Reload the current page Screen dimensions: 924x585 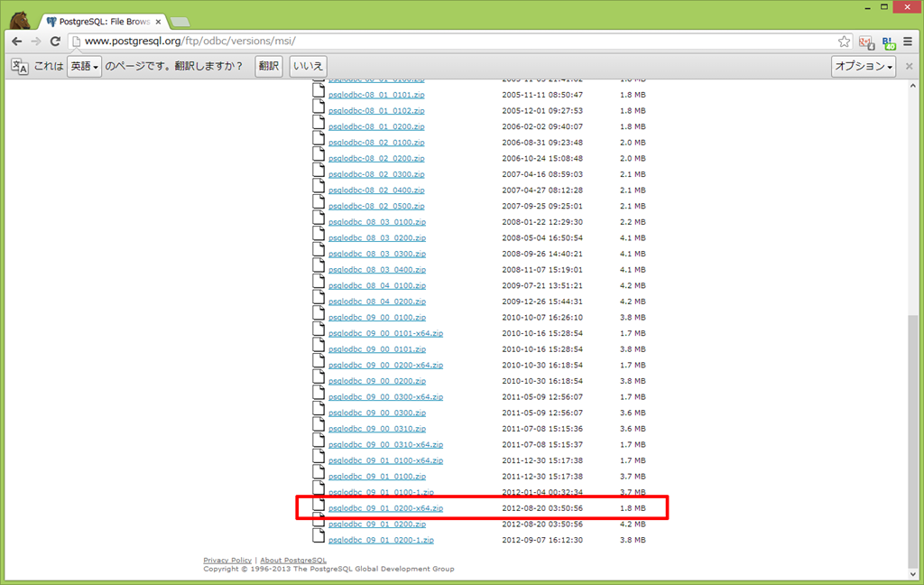[55, 42]
